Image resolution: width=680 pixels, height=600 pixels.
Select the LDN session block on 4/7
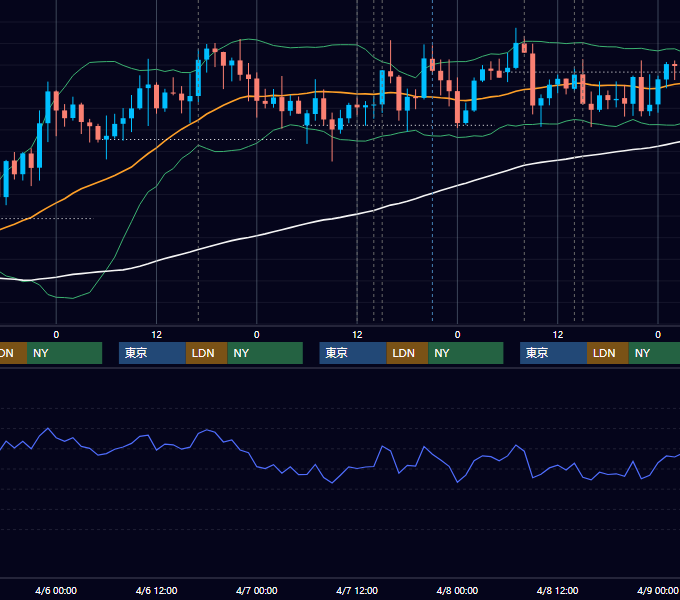(x=407, y=353)
